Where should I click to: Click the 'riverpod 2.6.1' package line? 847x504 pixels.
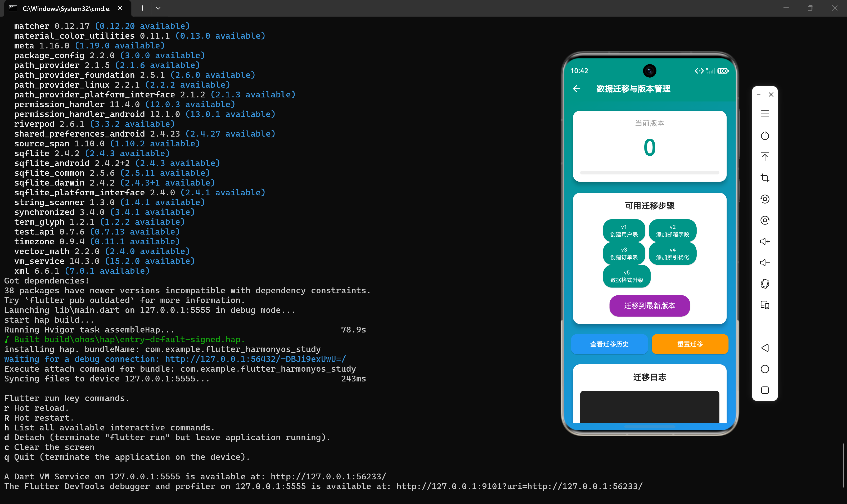[x=94, y=124]
